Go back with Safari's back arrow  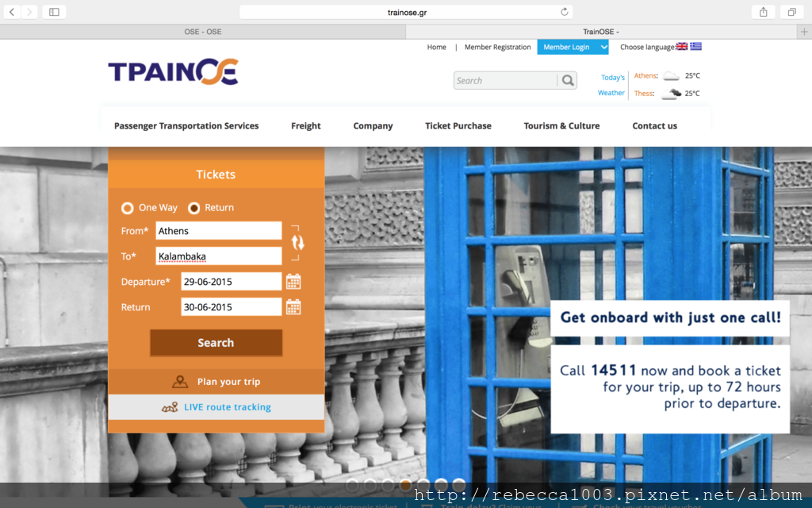click(x=12, y=12)
